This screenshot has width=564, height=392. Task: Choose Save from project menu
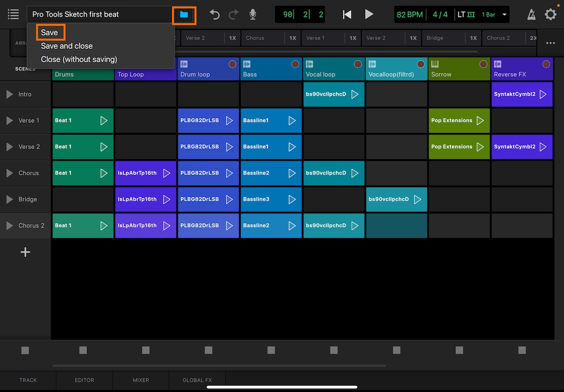pos(49,33)
